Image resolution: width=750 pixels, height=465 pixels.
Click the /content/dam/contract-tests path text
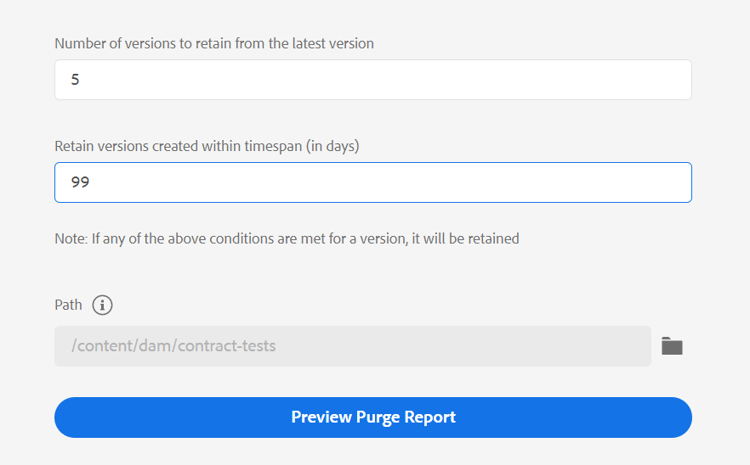[173, 346]
